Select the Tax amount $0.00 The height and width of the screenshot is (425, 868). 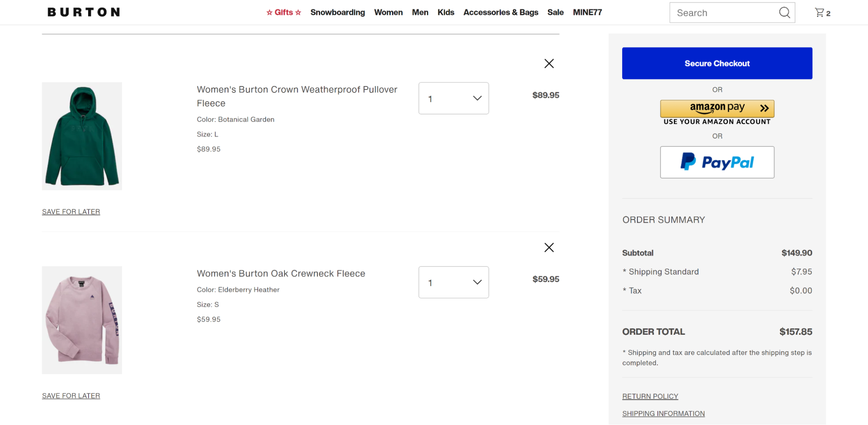(801, 291)
